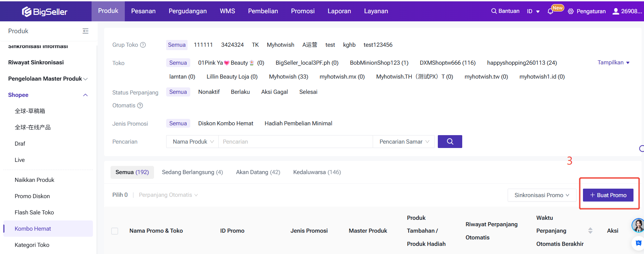Open the notification bell
644x254 pixels.
point(550,12)
